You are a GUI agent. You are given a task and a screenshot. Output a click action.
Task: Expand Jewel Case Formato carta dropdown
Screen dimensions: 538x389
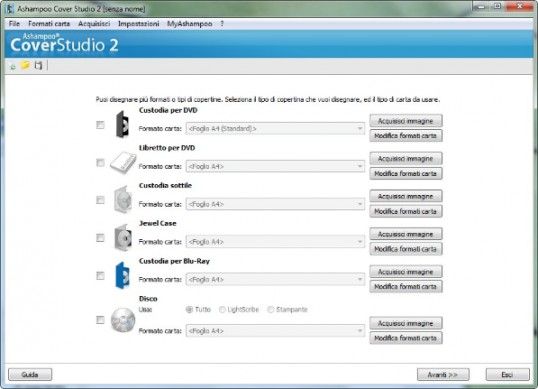tap(275, 242)
